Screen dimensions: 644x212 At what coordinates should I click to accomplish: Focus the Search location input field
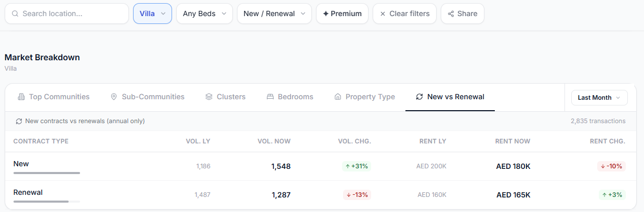coord(67,14)
